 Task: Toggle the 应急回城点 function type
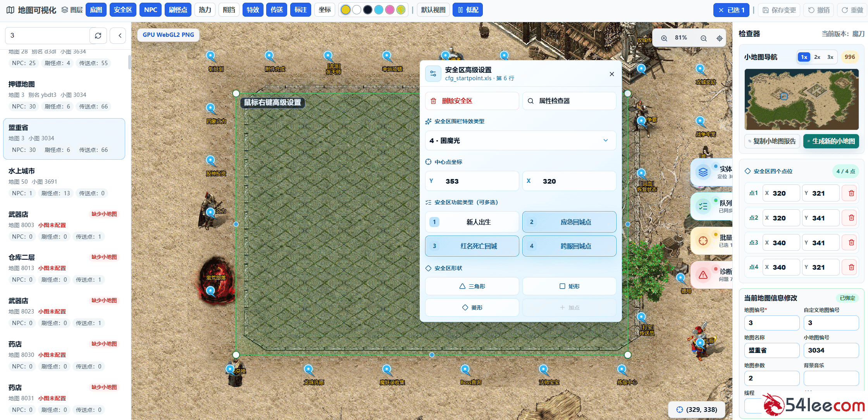tap(569, 222)
